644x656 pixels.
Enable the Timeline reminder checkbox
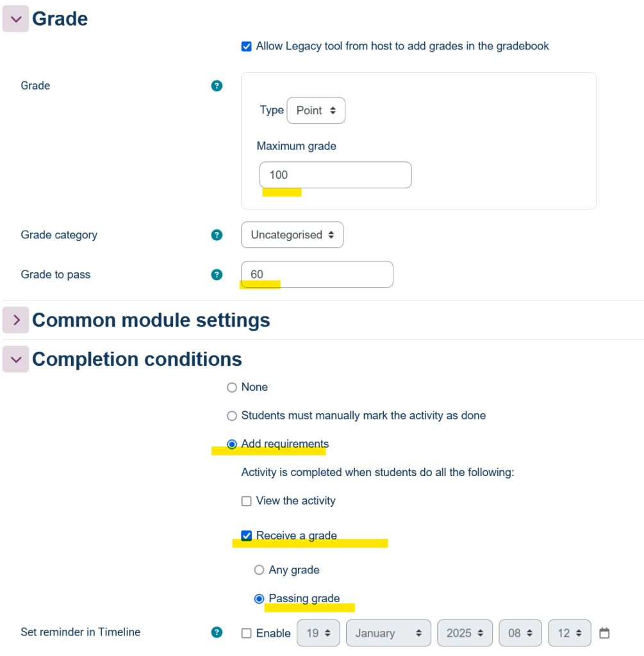246,634
